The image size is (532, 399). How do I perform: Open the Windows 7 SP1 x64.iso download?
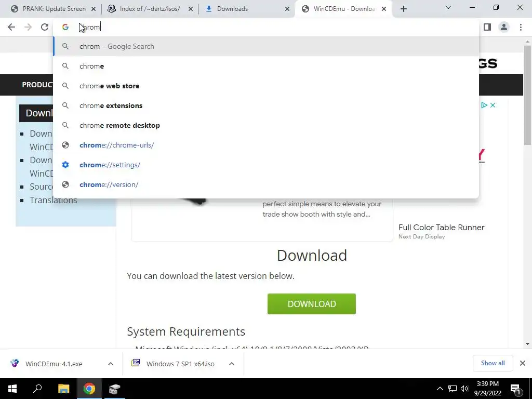pyautogui.click(x=180, y=364)
